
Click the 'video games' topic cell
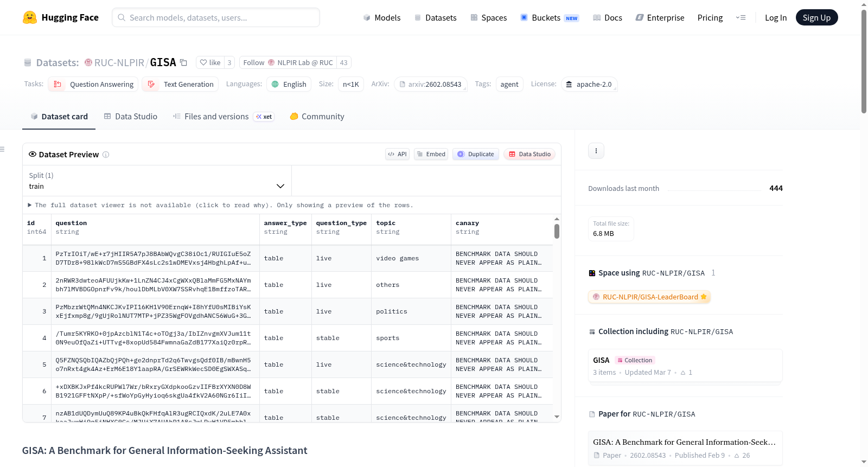[x=411, y=258]
